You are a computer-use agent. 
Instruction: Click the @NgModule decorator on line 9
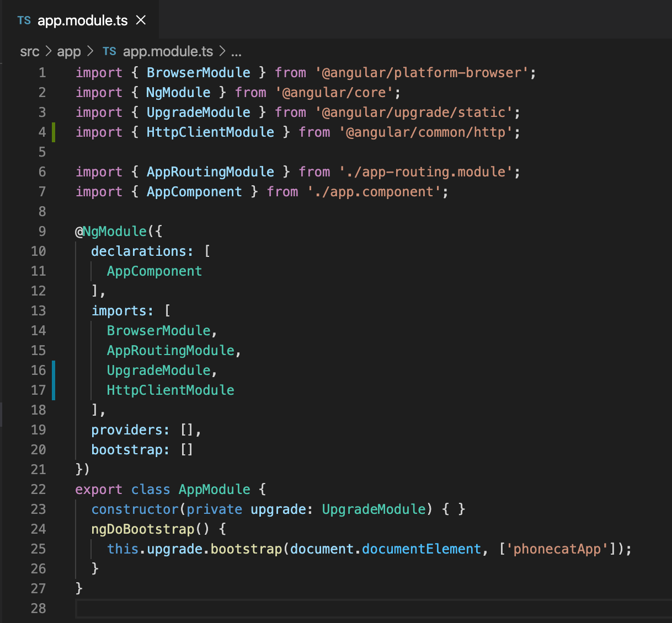click(111, 232)
